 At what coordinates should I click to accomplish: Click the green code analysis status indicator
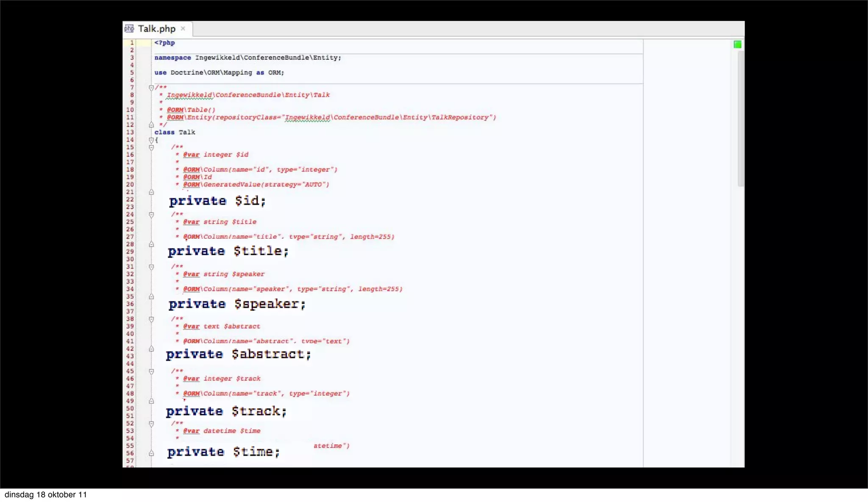[x=737, y=45]
